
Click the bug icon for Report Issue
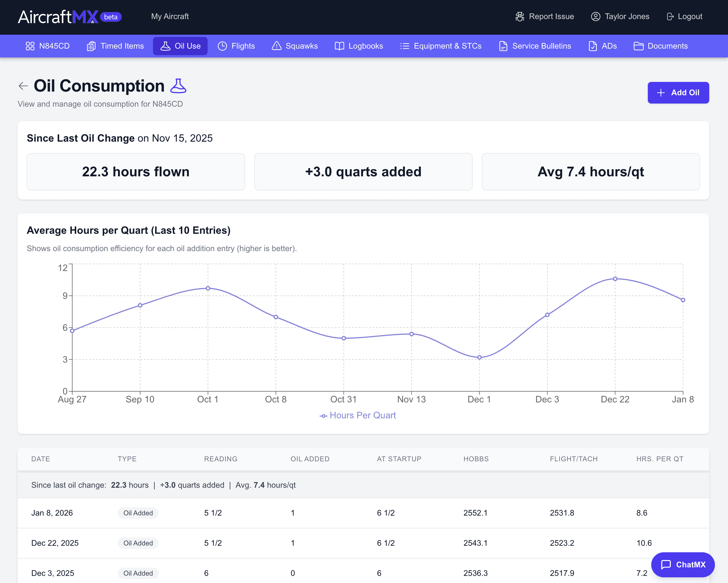[x=519, y=16]
